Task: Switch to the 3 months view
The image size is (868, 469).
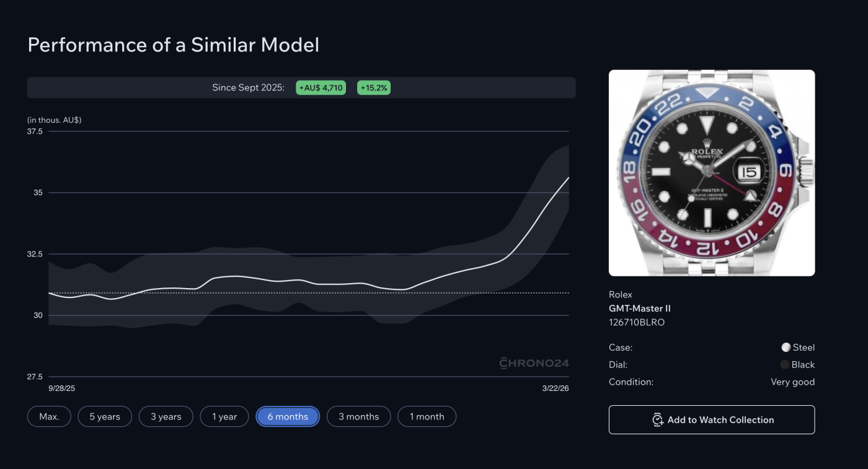Action: point(358,417)
